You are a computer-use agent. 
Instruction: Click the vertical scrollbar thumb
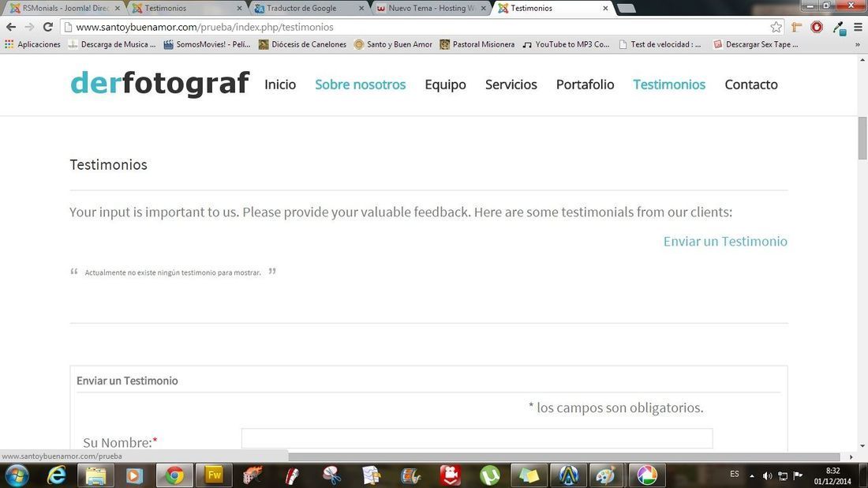click(x=862, y=138)
